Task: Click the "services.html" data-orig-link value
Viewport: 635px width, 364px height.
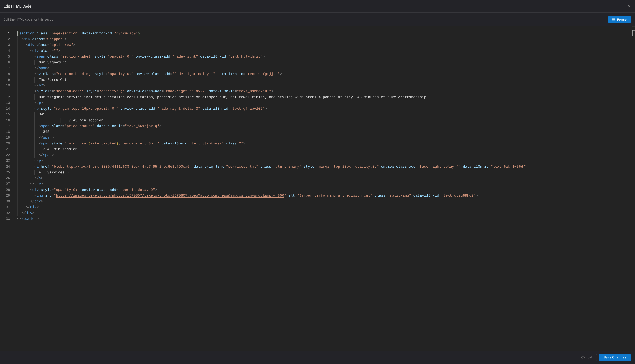Action: click(242, 167)
